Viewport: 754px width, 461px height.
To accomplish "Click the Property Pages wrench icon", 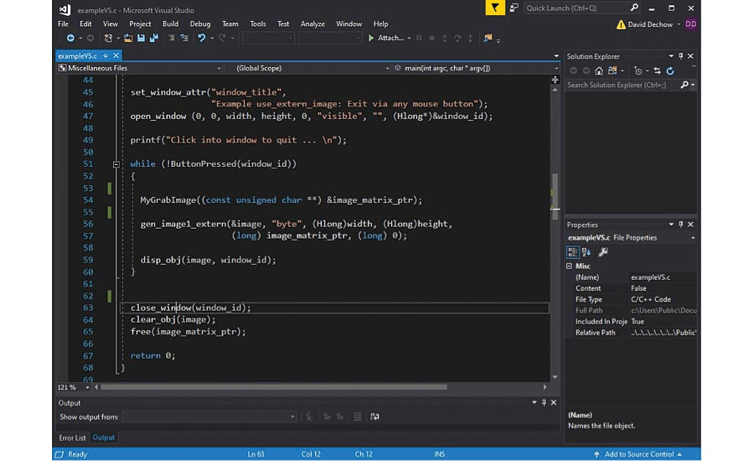I will tap(603, 252).
